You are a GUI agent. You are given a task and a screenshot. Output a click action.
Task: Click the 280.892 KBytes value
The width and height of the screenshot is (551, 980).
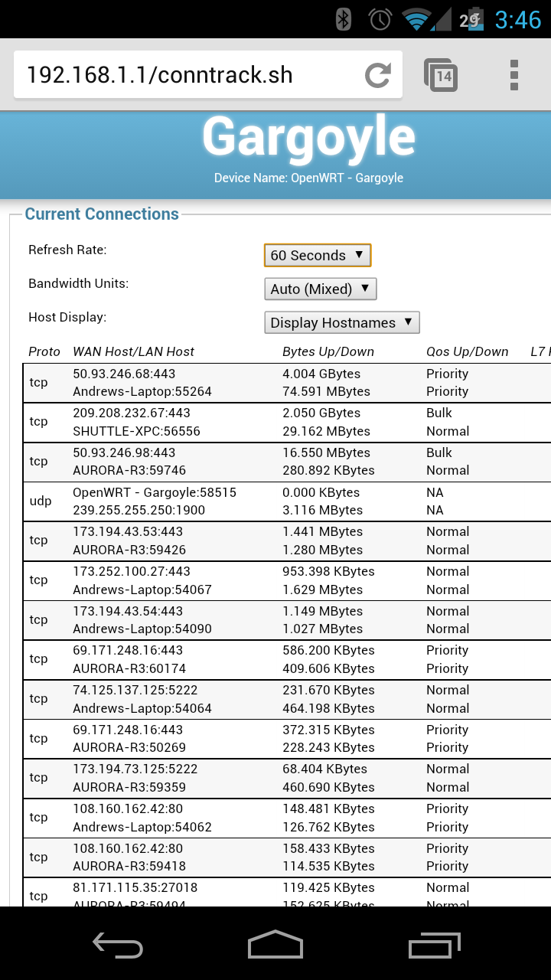pos(328,470)
